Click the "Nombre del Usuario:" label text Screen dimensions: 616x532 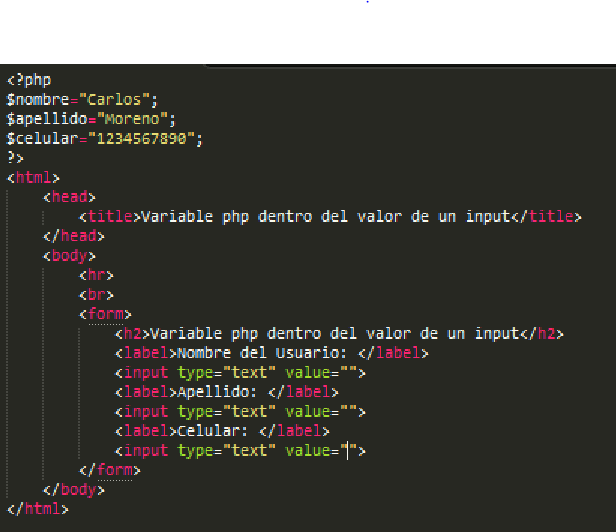(x=262, y=353)
